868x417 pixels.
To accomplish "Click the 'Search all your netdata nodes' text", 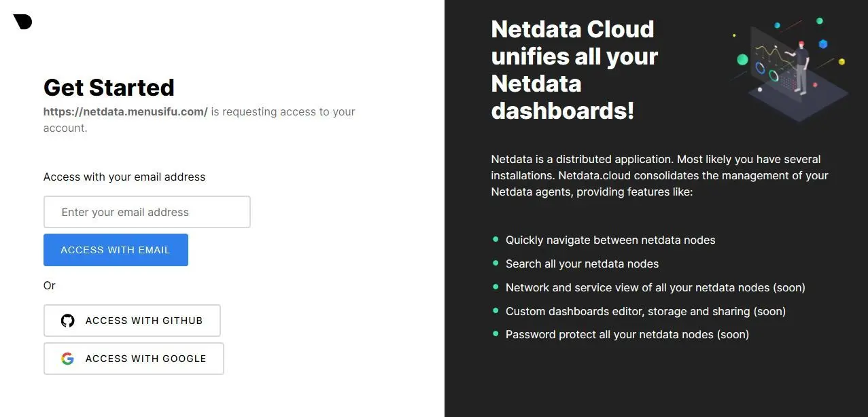I will tap(582, 264).
